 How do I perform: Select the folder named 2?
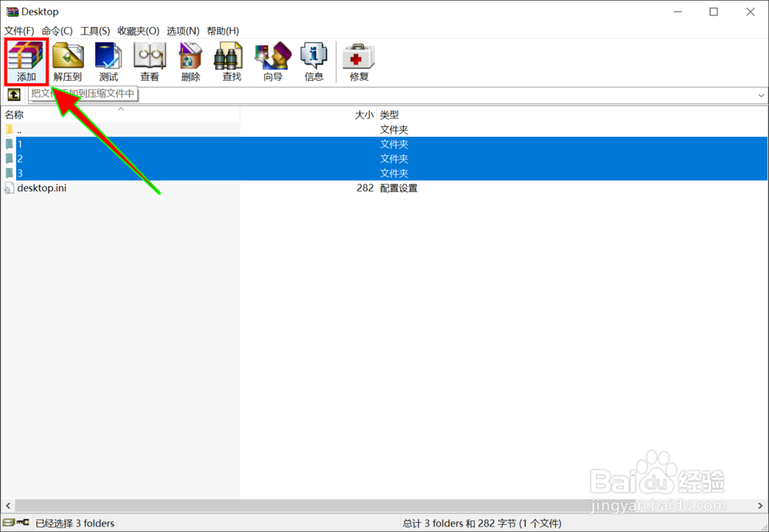pyautogui.click(x=20, y=159)
